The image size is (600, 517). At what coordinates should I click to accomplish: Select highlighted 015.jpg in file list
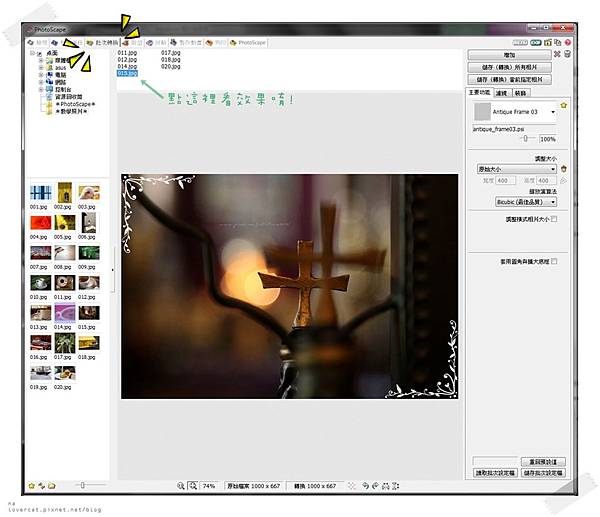pyautogui.click(x=127, y=73)
